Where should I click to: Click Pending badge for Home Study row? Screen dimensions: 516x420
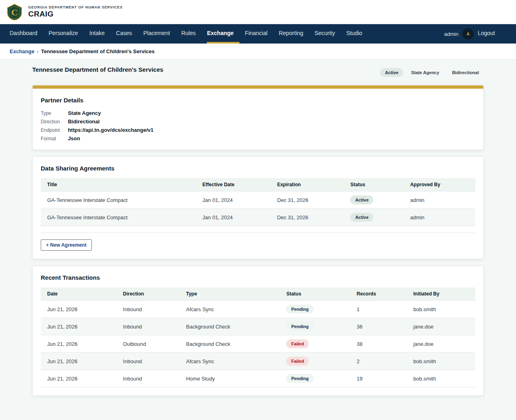(x=300, y=378)
